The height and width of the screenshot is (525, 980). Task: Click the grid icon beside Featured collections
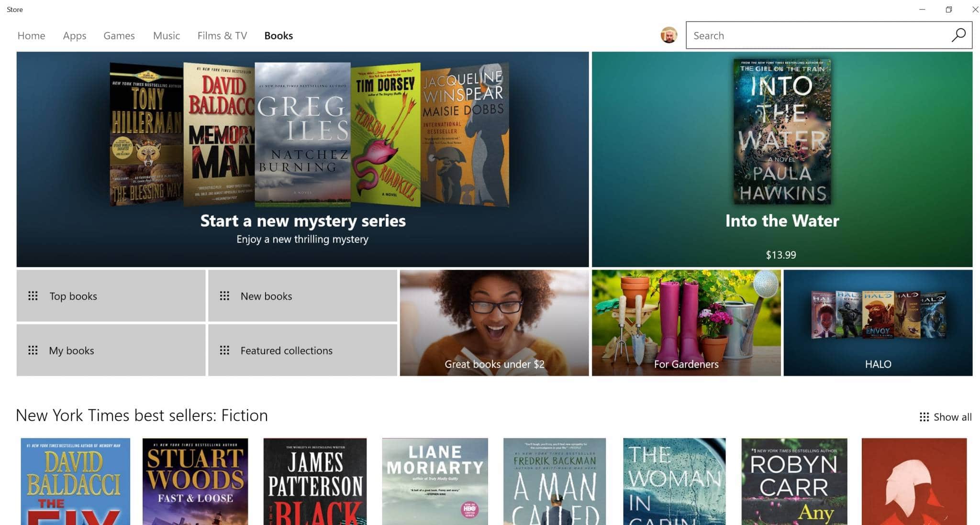coord(224,350)
